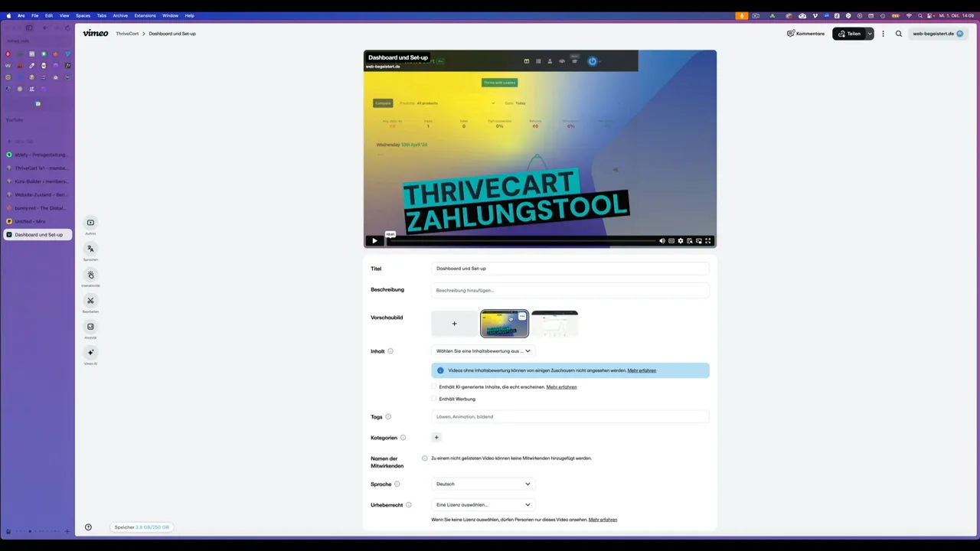
Task: Open the Analytik panel
Action: click(90, 327)
